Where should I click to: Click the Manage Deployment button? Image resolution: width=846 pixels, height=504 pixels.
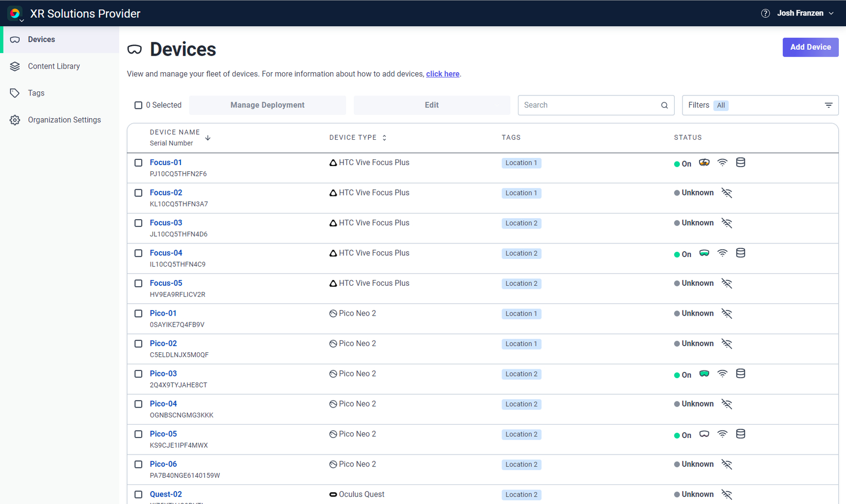pyautogui.click(x=267, y=105)
